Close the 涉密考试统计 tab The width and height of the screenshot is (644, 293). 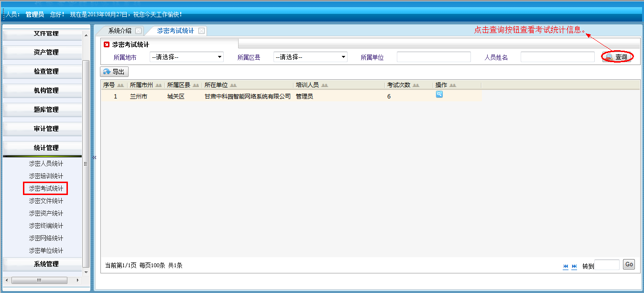[x=201, y=31]
